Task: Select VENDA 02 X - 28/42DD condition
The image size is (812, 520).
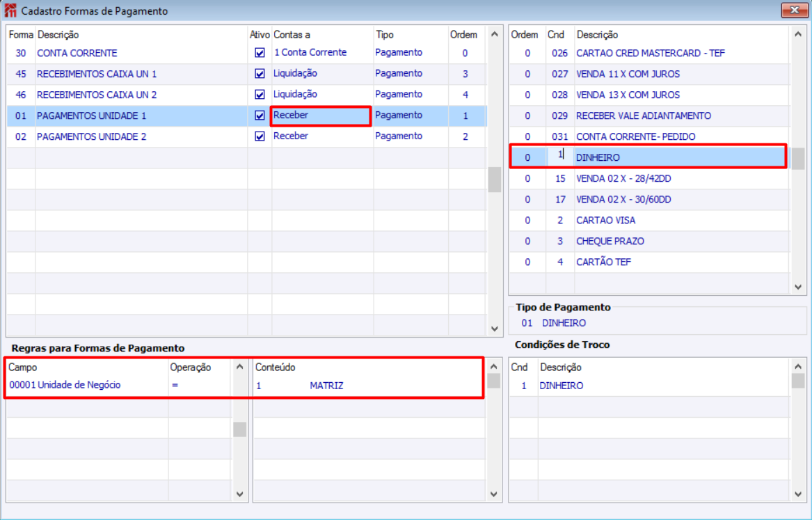Action: pyautogui.click(x=623, y=178)
